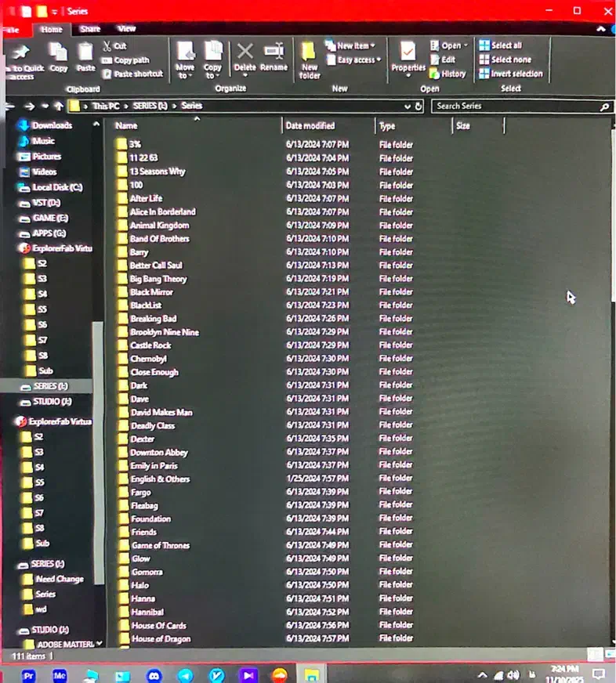This screenshot has width=616, height=683.
Task: Sort by the Date modified column header
Action: [x=310, y=125]
